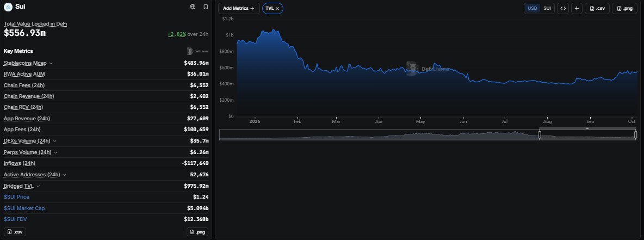Click the Chain REV (24h) label
Image resolution: width=644 pixels, height=240 pixels.
pyautogui.click(x=23, y=107)
